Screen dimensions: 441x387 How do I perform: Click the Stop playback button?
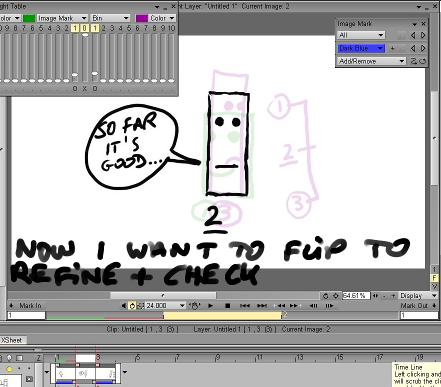[228, 306]
